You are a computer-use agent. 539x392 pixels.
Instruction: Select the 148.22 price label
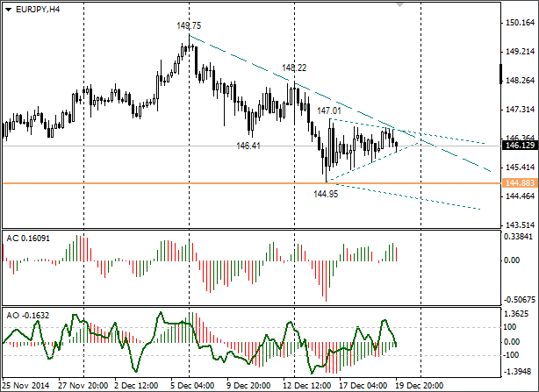(x=294, y=68)
